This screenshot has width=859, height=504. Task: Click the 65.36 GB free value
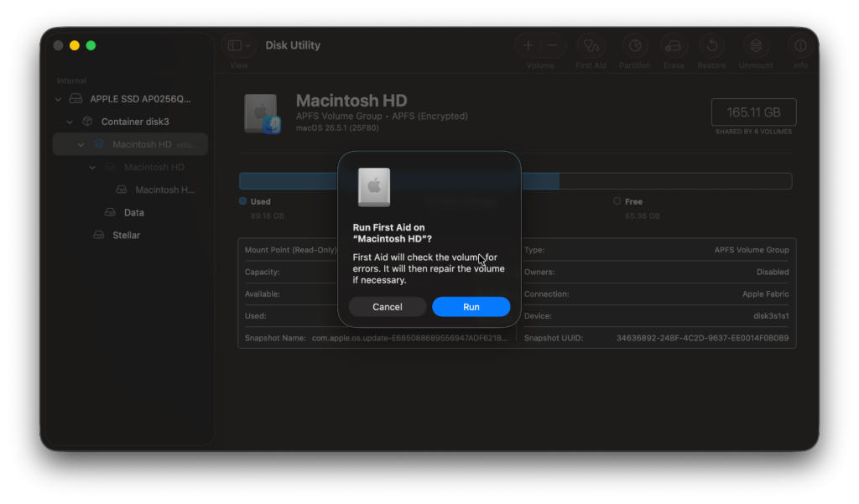pos(642,216)
